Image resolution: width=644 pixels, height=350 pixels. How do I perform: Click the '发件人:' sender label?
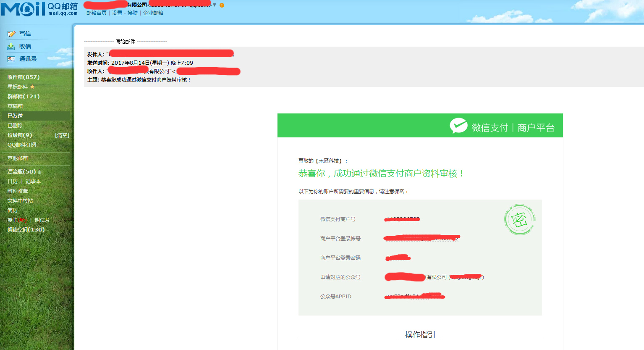[x=96, y=55]
